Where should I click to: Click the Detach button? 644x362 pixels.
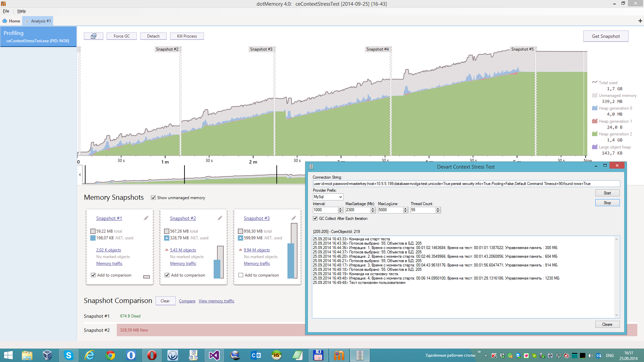tap(153, 36)
